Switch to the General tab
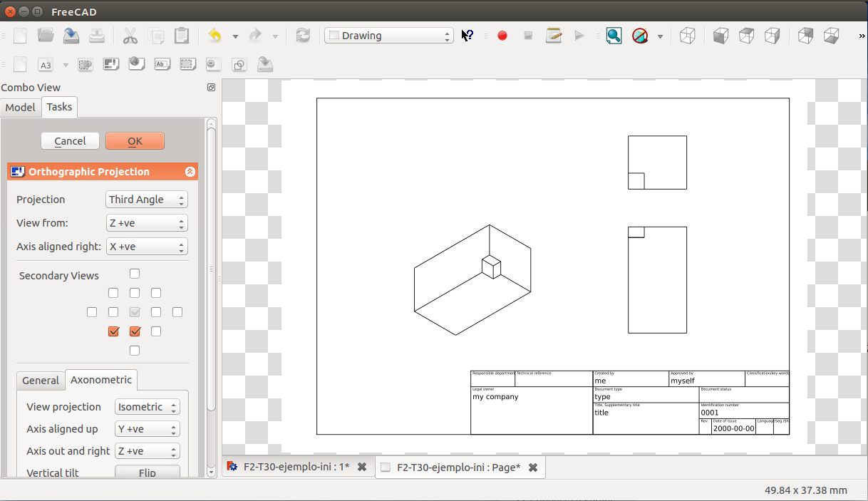The image size is (868, 501). 41,381
